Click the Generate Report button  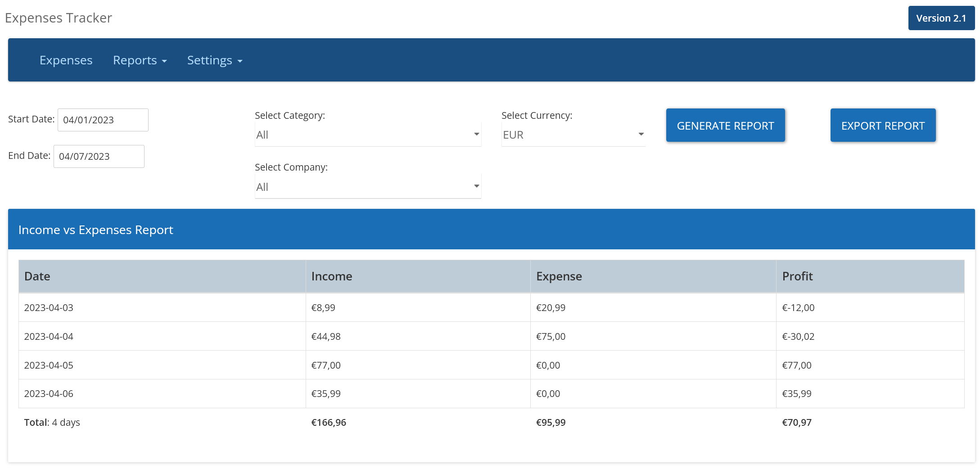(725, 126)
